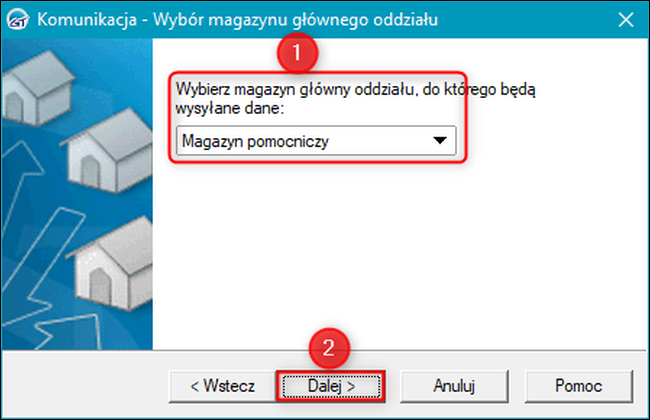This screenshot has height=420, width=650.
Task: Proceed by clicking Dalej
Action: pyautogui.click(x=329, y=384)
